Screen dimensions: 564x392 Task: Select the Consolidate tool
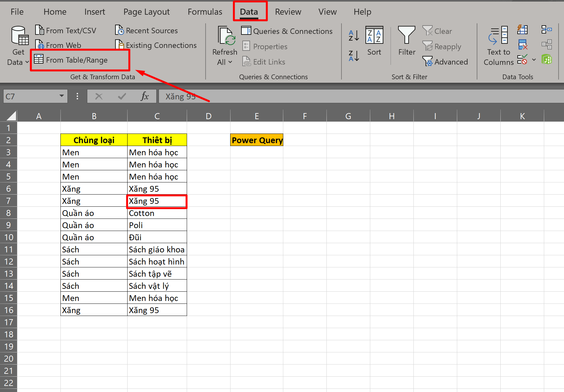547,30
